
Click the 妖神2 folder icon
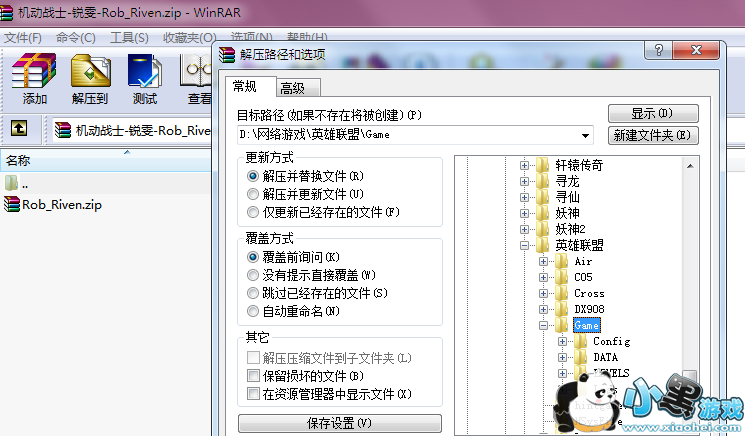543,229
